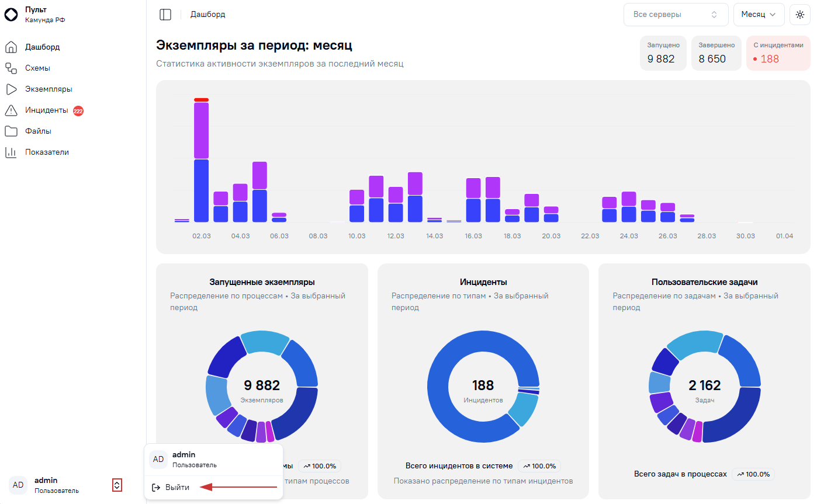
Task: Open Экземпляры via its play icon
Action: pos(11,89)
